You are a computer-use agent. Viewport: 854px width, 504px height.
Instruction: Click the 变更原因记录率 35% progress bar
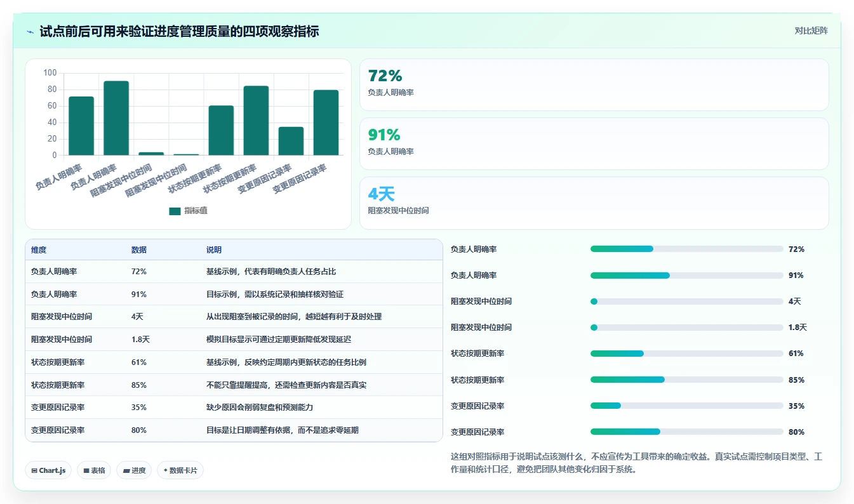click(686, 406)
